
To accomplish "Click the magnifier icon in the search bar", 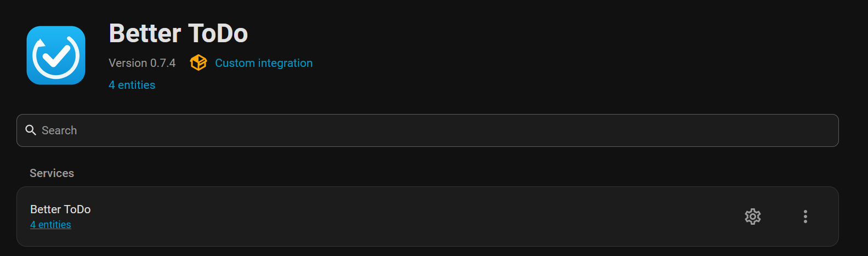I will pos(31,130).
